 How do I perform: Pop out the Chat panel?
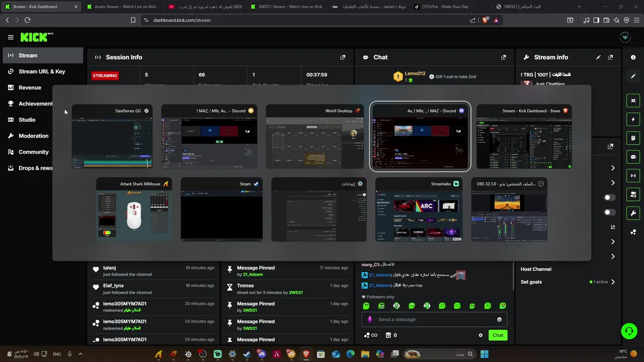click(x=503, y=57)
